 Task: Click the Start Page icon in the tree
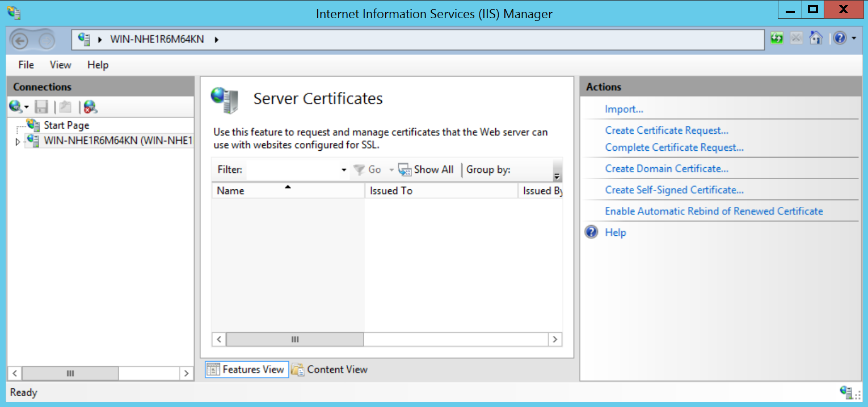33,125
